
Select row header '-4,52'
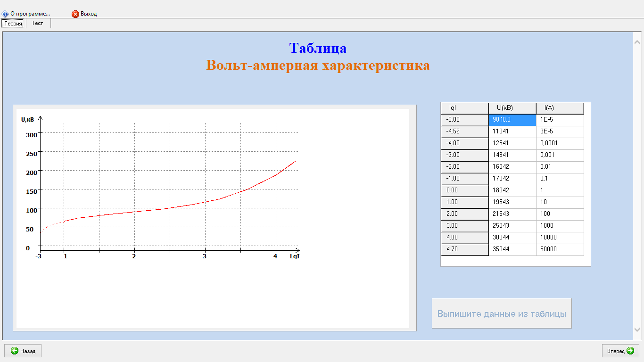tap(465, 132)
